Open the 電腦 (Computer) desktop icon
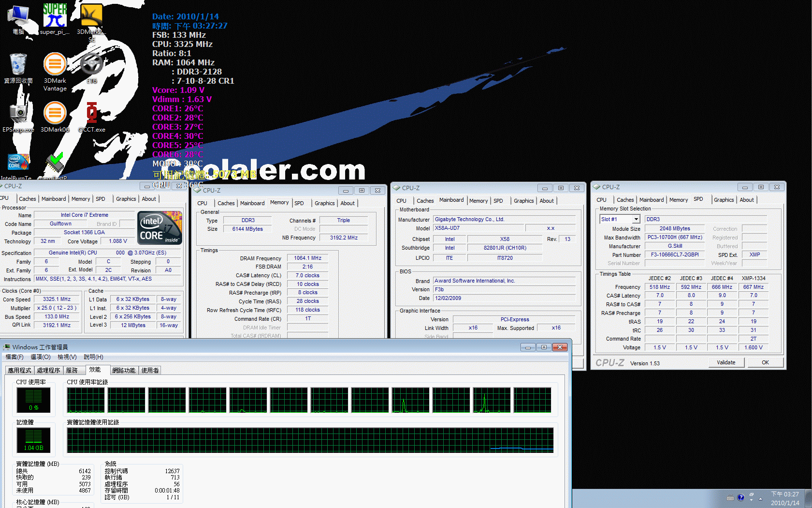Screen dimensions: 812x508 click(18, 20)
